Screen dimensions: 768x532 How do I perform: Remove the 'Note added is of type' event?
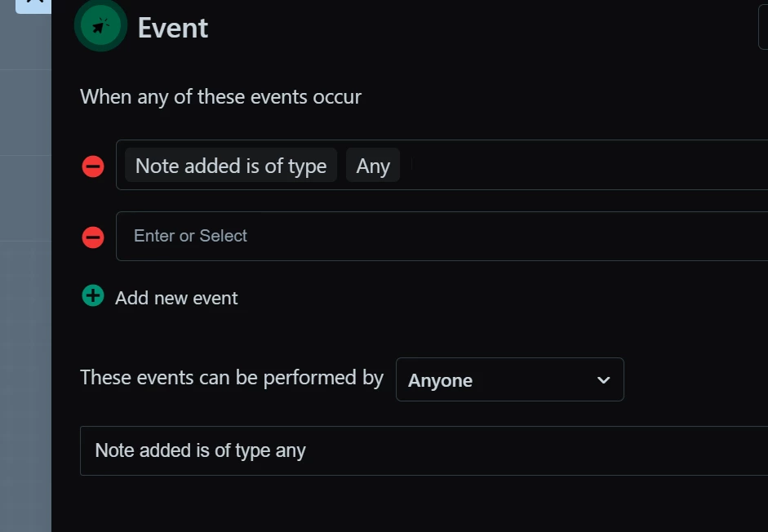92,166
